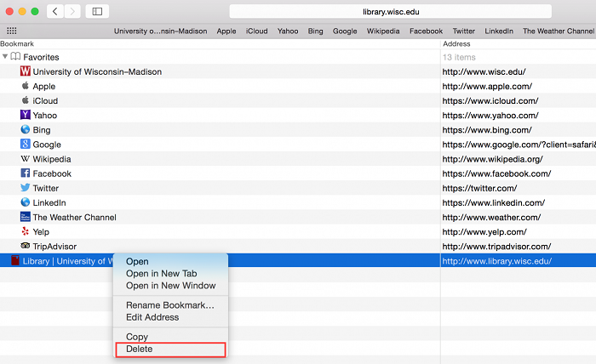Open Bing link in Favorites bar

316,31
